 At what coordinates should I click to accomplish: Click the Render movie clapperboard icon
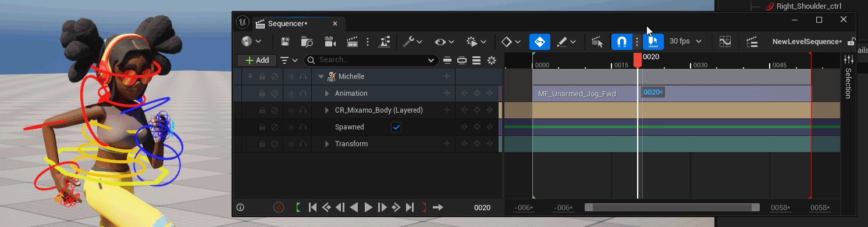[x=352, y=42]
